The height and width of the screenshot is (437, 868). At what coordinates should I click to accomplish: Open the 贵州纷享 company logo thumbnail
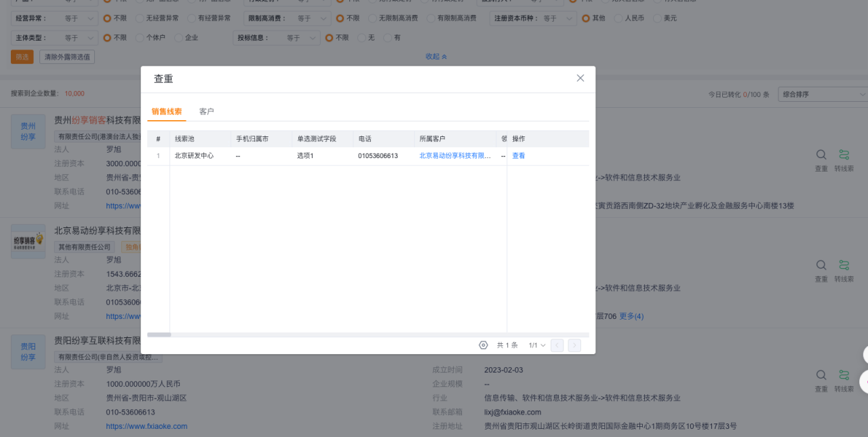(28, 132)
